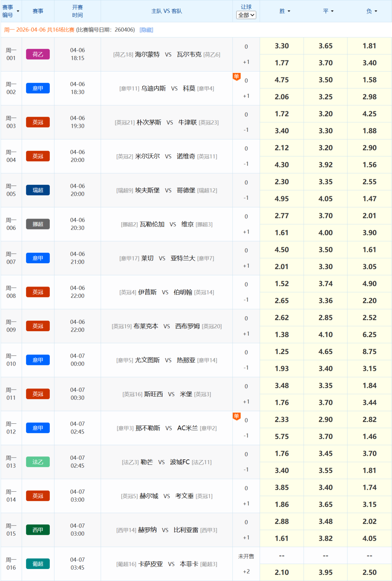Select loss odds 1.58 for 乌迪内斯 vs 科莫
The height and width of the screenshot is (581, 392).
(x=369, y=80)
